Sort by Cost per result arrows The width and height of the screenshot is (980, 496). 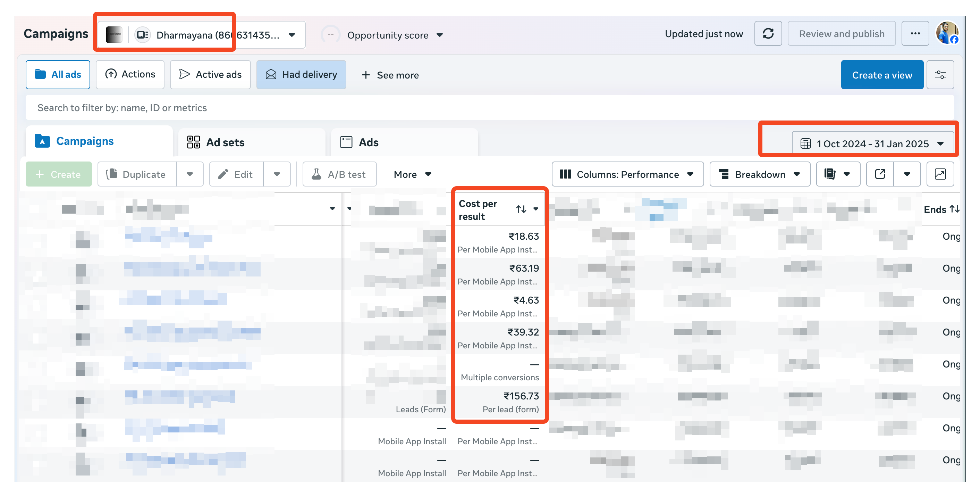(521, 209)
